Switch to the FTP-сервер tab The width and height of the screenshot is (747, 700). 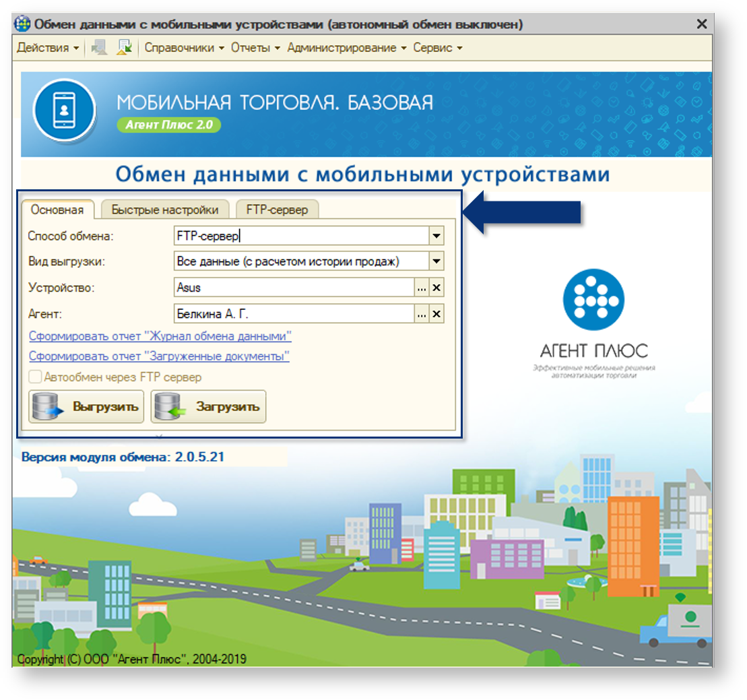[277, 210]
